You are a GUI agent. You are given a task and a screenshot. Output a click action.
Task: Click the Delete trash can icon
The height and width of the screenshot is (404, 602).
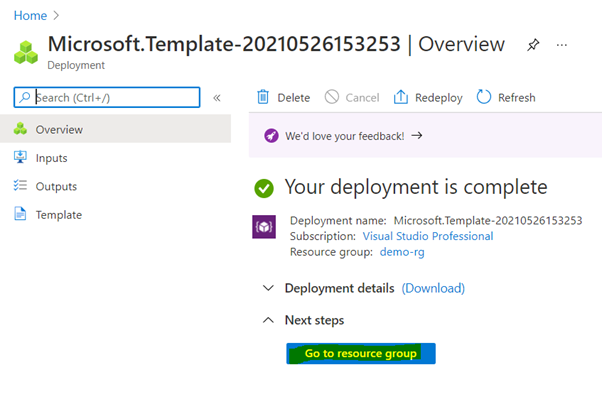(x=263, y=97)
